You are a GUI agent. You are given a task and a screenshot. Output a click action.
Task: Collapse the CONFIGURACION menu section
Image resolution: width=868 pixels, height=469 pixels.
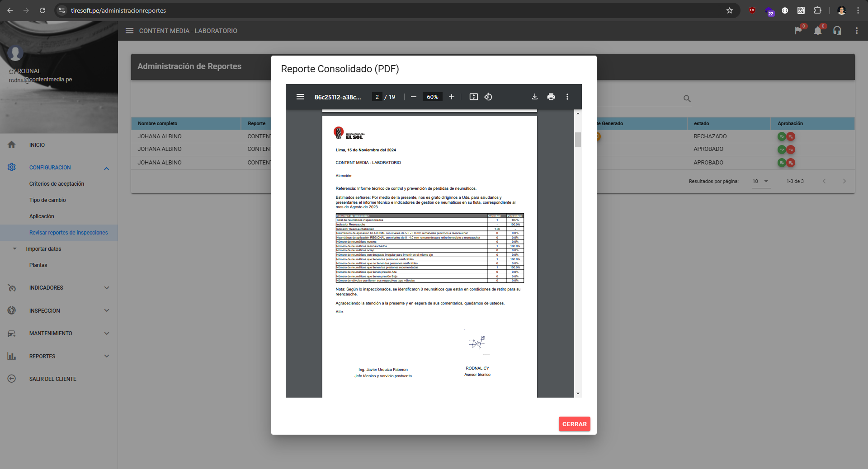(106, 168)
